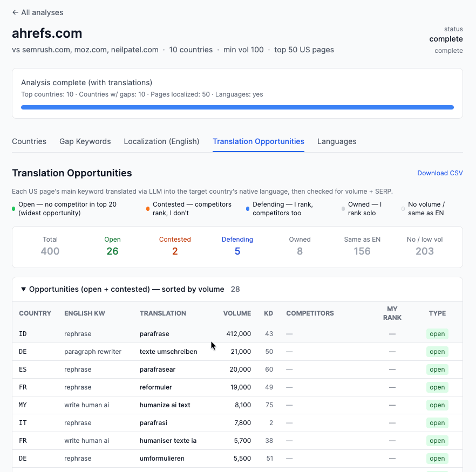The height and width of the screenshot is (472, 476).
Task: Download results as CSV
Action: [x=440, y=173]
